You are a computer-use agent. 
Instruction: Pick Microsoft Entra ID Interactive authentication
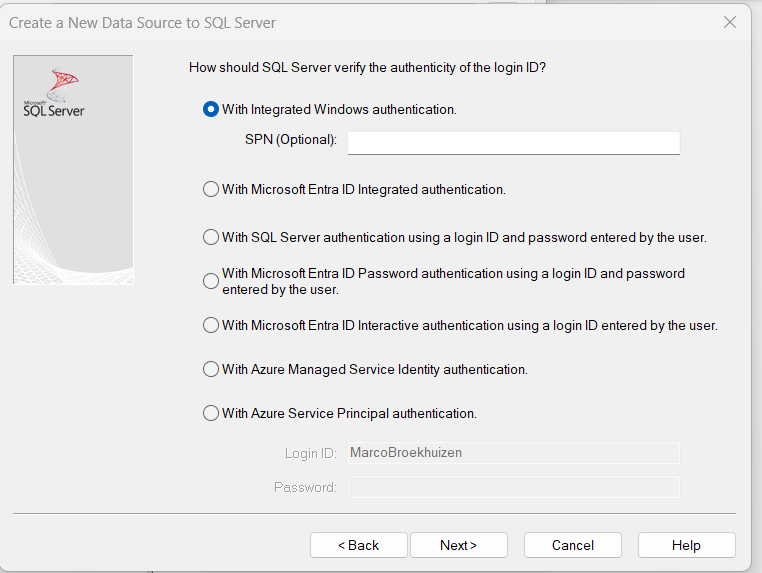coord(211,325)
